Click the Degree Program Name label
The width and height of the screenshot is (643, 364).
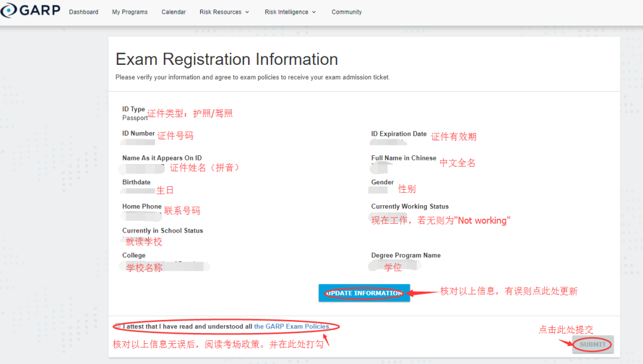tap(405, 255)
